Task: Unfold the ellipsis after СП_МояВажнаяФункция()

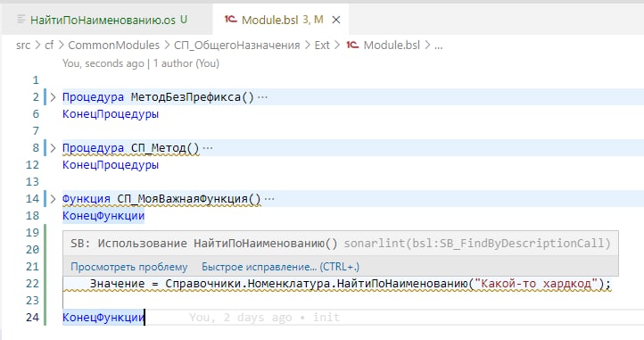Action: (x=269, y=199)
